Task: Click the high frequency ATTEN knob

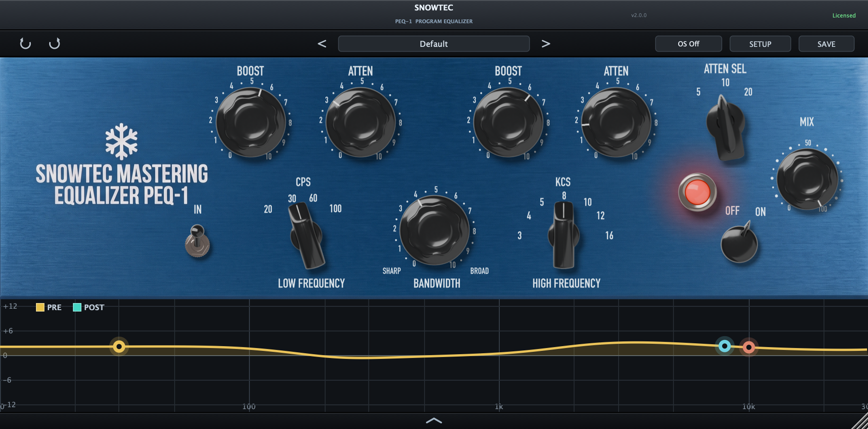Action: [616, 122]
